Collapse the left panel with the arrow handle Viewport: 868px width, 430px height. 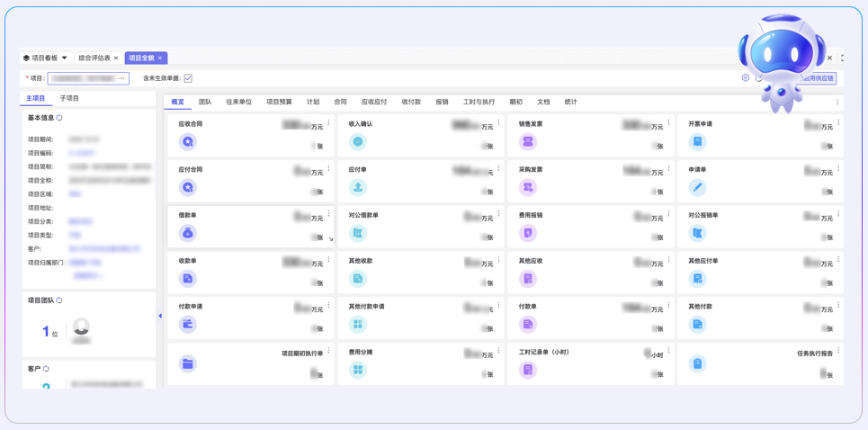(160, 316)
